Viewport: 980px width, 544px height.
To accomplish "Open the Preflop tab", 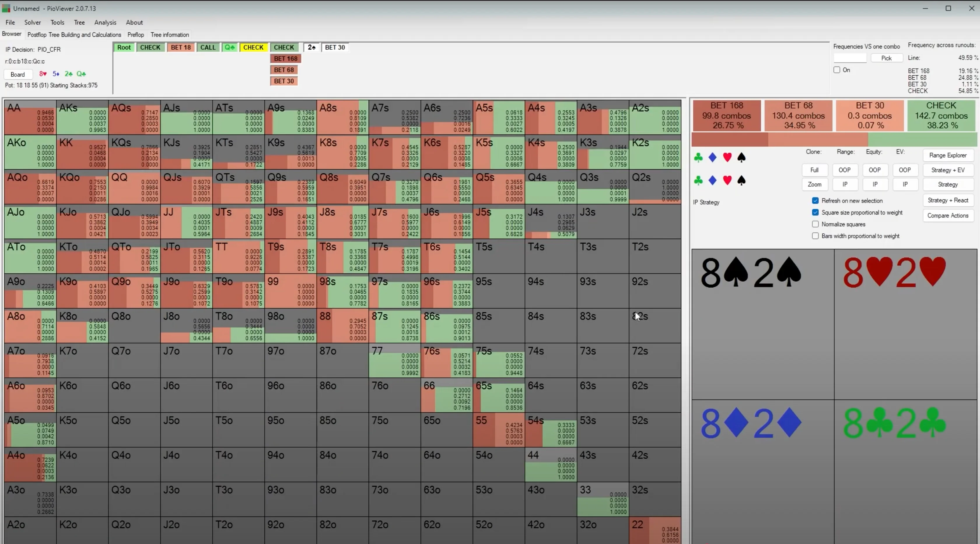I will click(x=135, y=35).
